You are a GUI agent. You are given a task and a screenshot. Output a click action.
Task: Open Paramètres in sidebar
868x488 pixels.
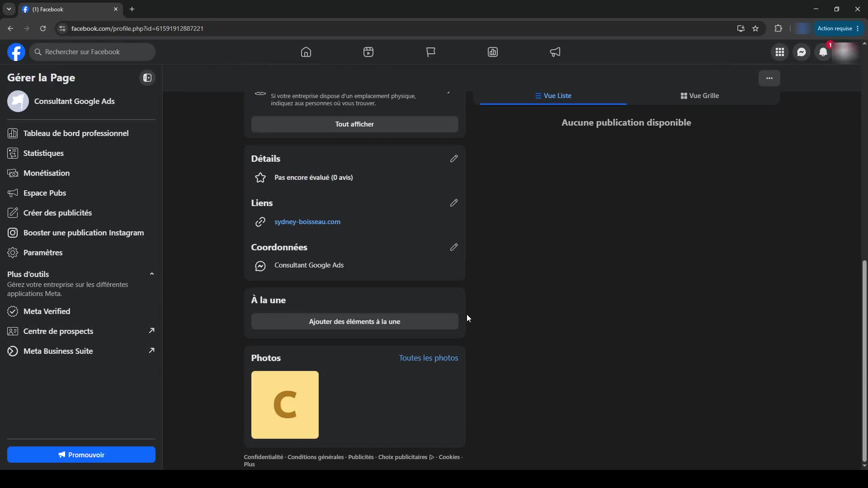tap(81, 253)
